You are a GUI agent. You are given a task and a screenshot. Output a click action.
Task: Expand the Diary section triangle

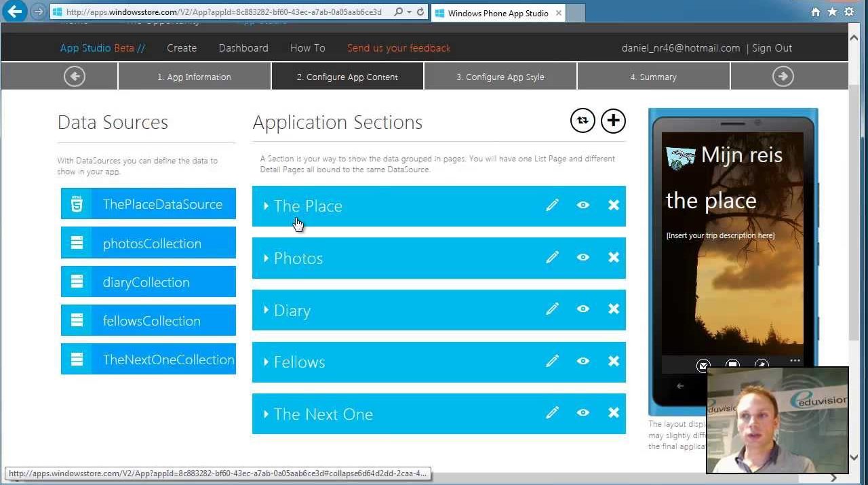(266, 310)
